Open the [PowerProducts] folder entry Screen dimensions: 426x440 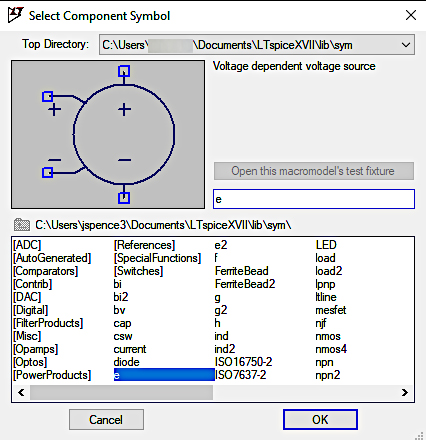click(x=52, y=375)
